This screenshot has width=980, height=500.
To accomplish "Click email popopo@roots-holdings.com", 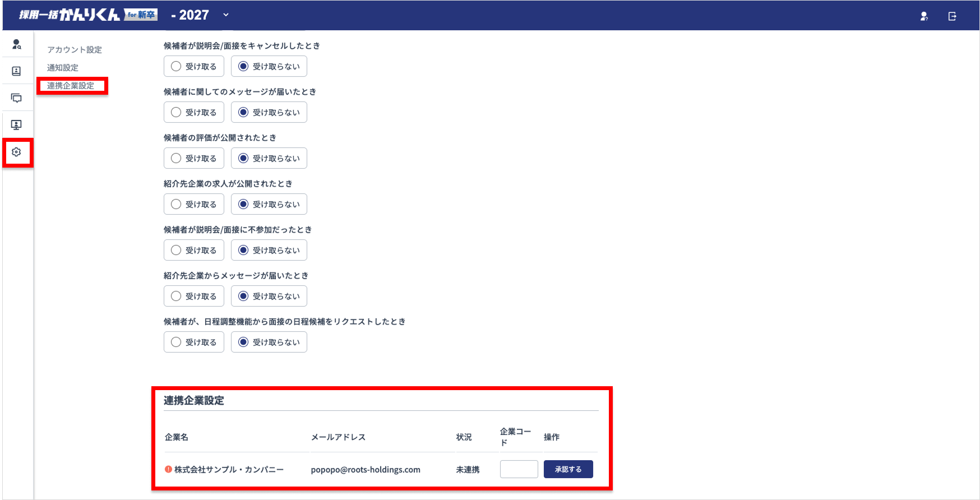I will [x=366, y=470].
